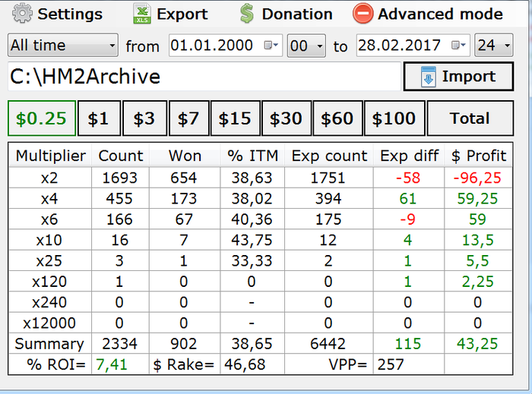
Task: Select the $15 buy-in tab
Action: click(x=236, y=118)
